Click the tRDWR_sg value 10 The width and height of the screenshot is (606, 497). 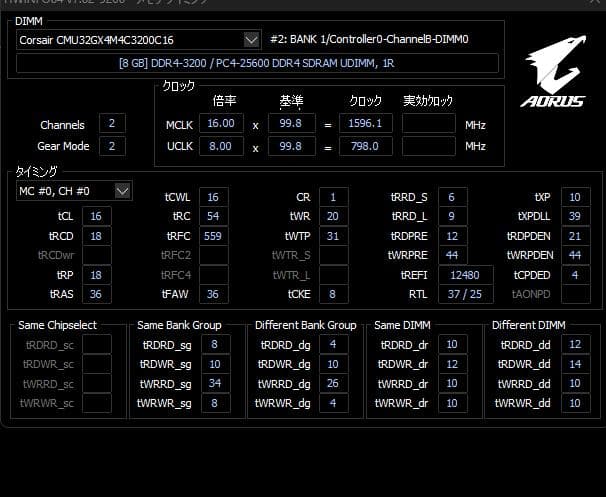click(x=215, y=364)
